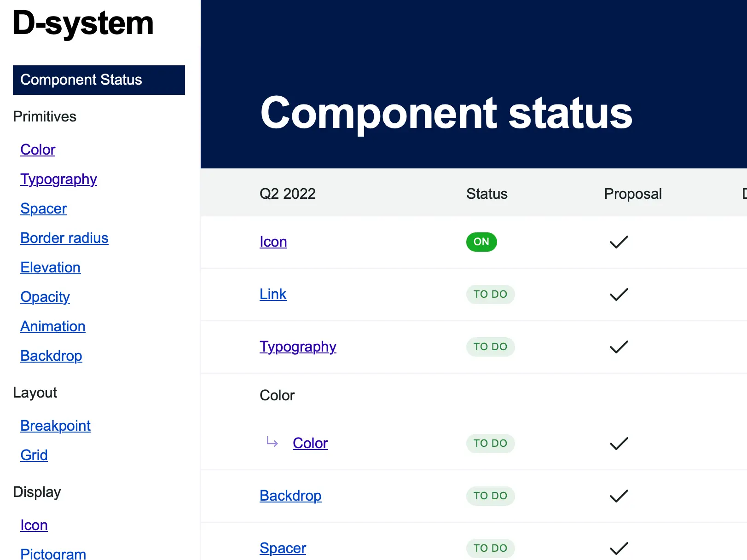Open the Breakpoint link under Layout
The image size is (747, 560).
coord(55,426)
